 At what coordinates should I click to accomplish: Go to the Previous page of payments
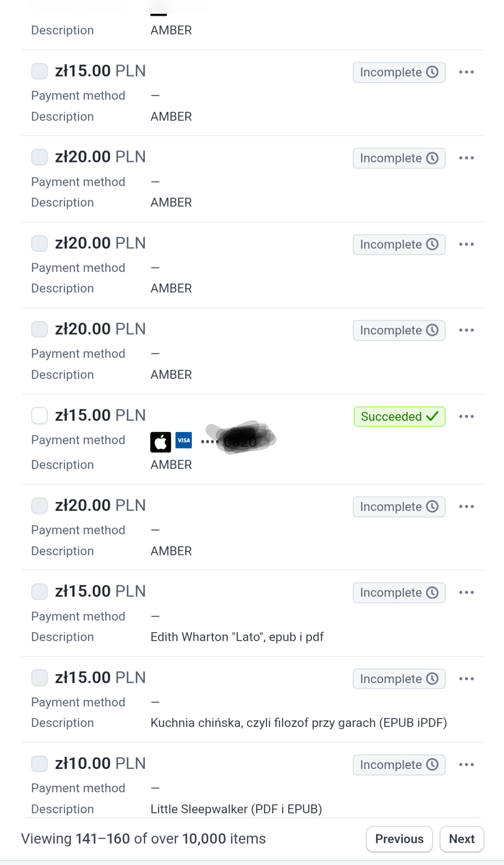[399, 839]
